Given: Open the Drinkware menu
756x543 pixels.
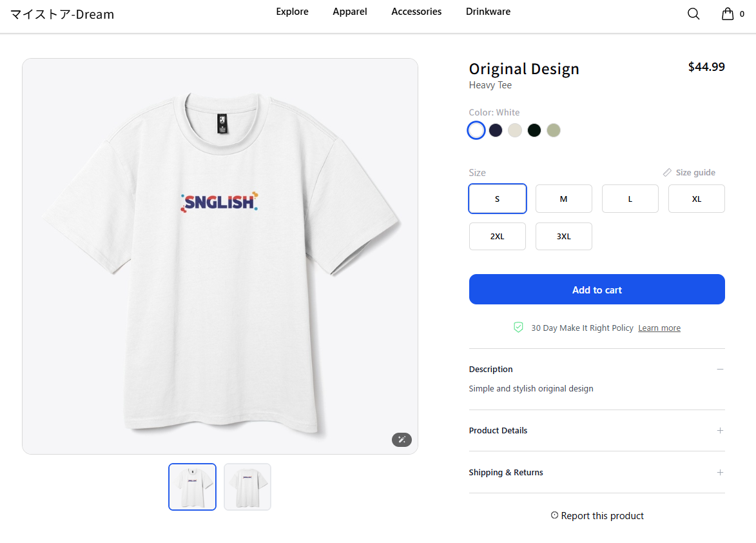Looking at the screenshot, I should point(488,11).
